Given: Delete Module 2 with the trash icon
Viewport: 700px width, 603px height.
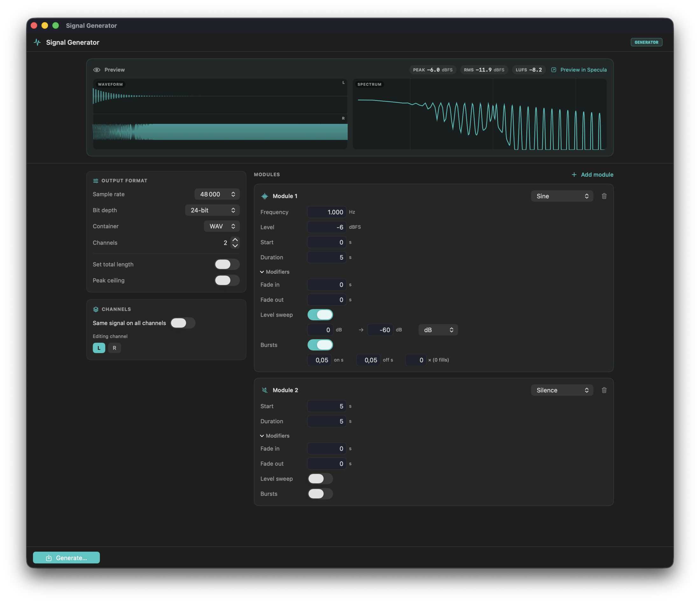Looking at the screenshot, I should tap(604, 390).
